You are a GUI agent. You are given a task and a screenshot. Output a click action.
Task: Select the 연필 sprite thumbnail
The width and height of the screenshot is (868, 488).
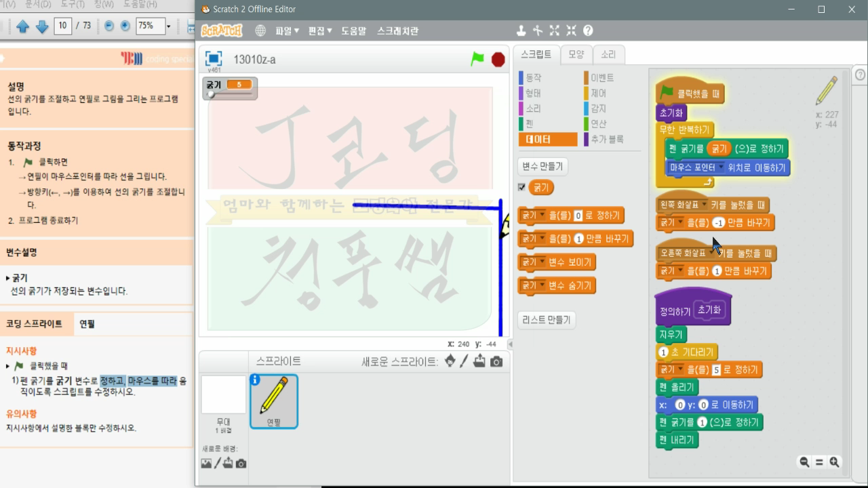click(275, 400)
